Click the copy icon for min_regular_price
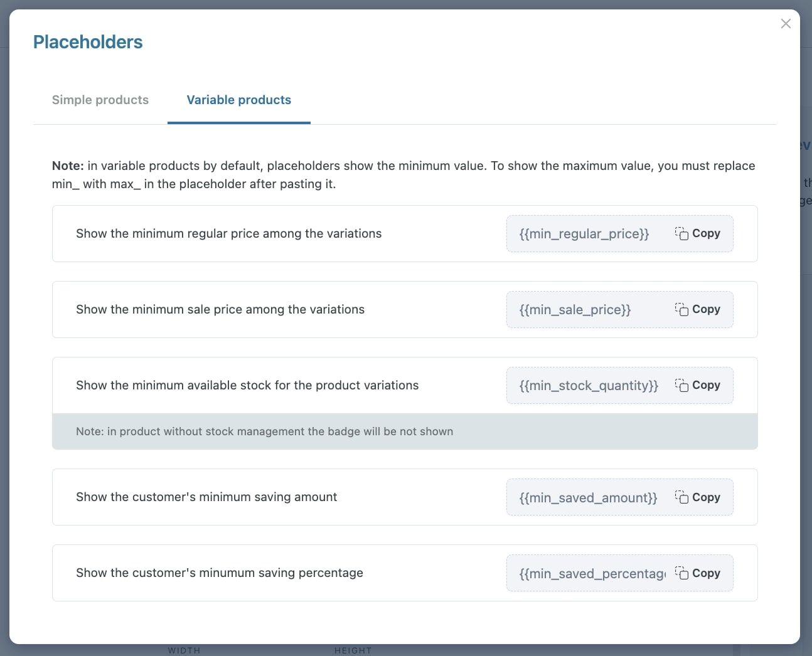 coord(681,233)
